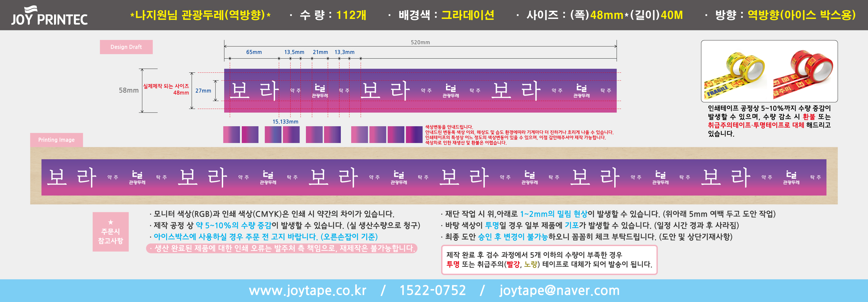
Task: Click the white star in the pink notice box
Action: [x=110, y=222]
